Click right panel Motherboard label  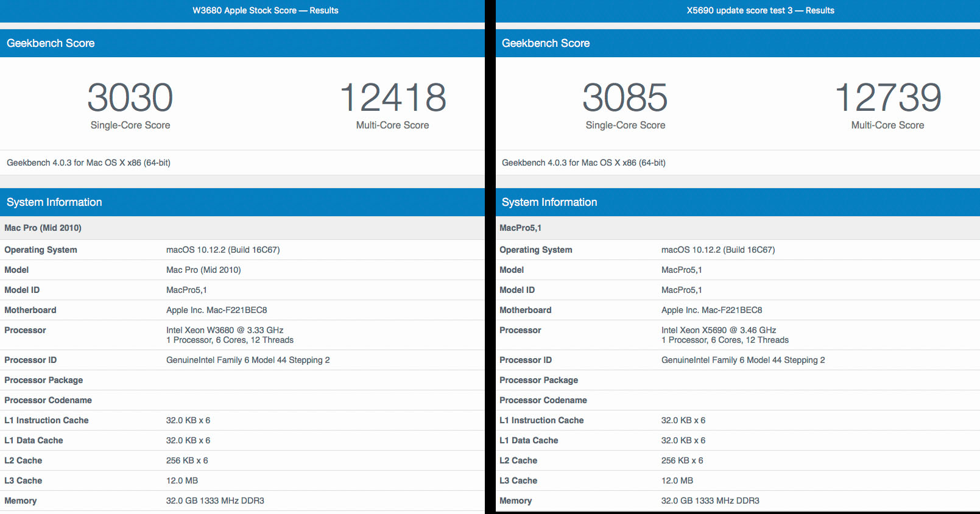pos(526,310)
